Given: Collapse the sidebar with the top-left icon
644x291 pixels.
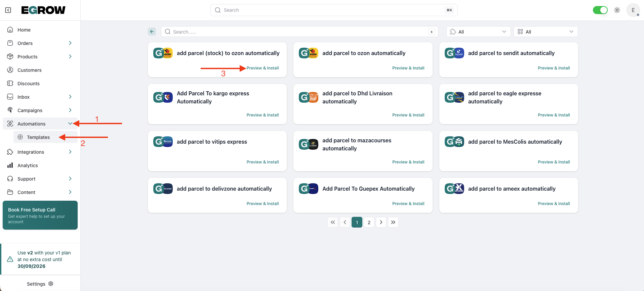Looking at the screenshot, I should pos(8,10).
